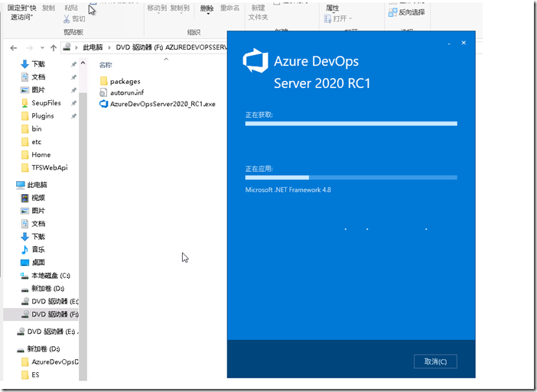Click 固定到快速访问 in the ribbon

coord(22,12)
